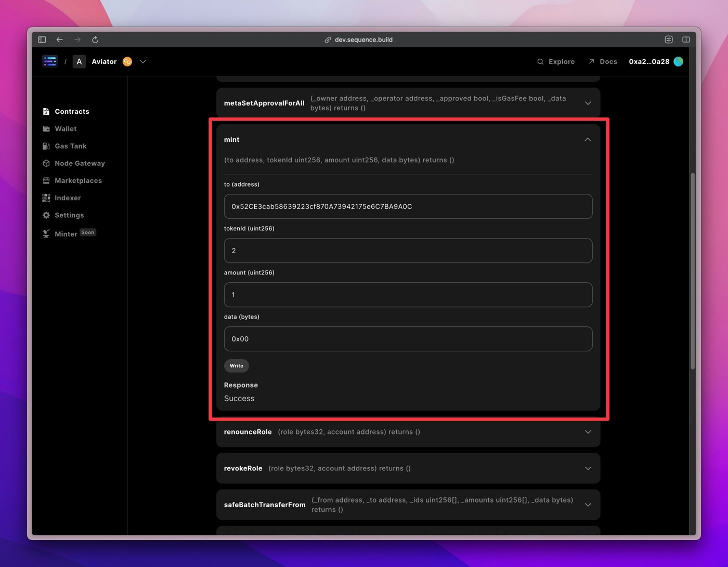Collapse the mint function panel
Viewport: 728px width, 567px height.
(x=588, y=139)
